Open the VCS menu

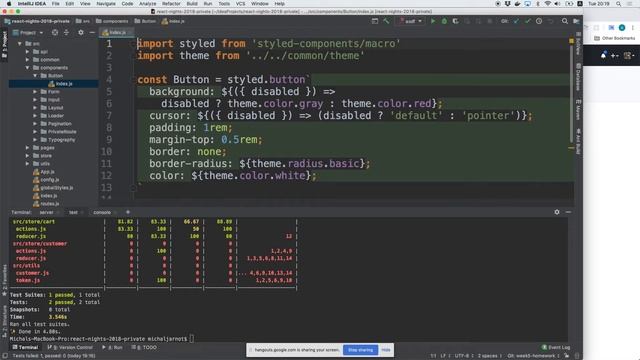coord(240,4)
